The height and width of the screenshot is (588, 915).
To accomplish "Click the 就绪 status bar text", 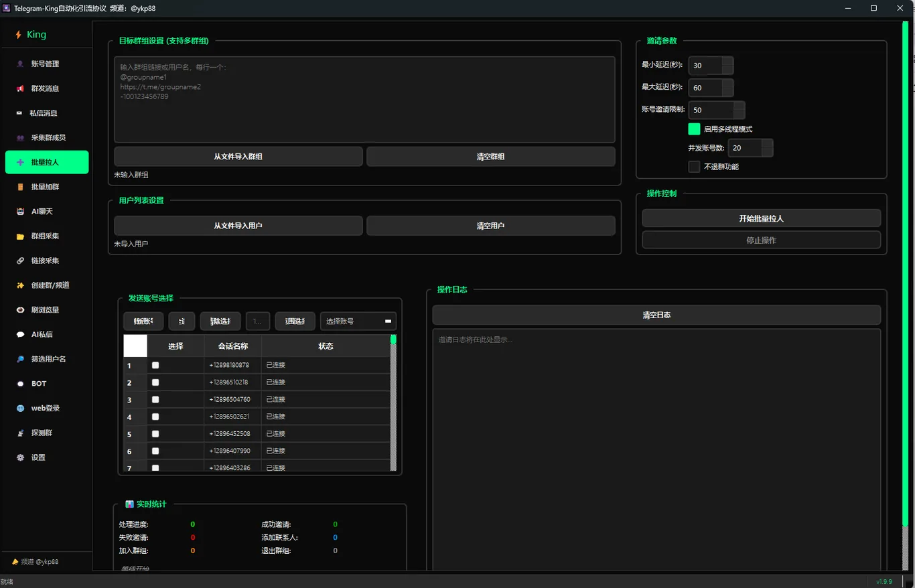I will [x=7, y=582].
